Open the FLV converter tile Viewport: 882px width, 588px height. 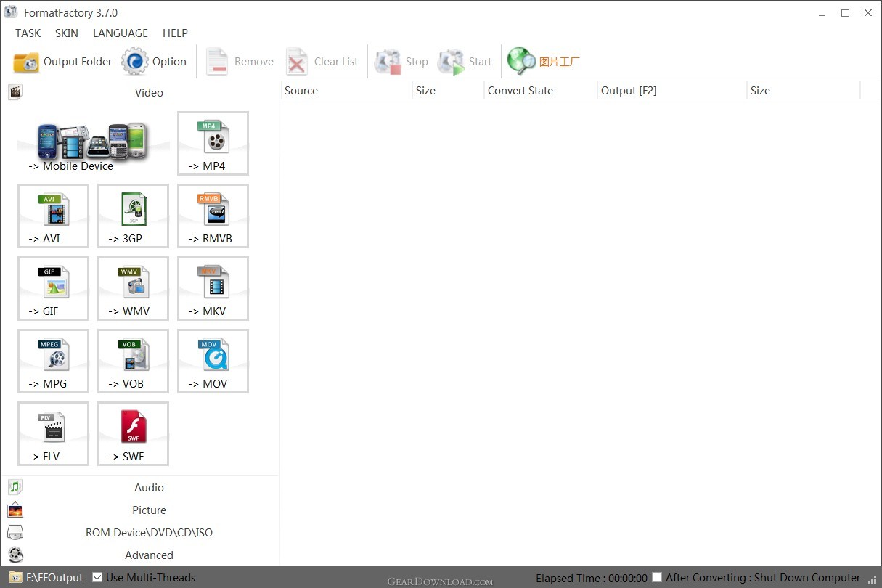coord(53,433)
